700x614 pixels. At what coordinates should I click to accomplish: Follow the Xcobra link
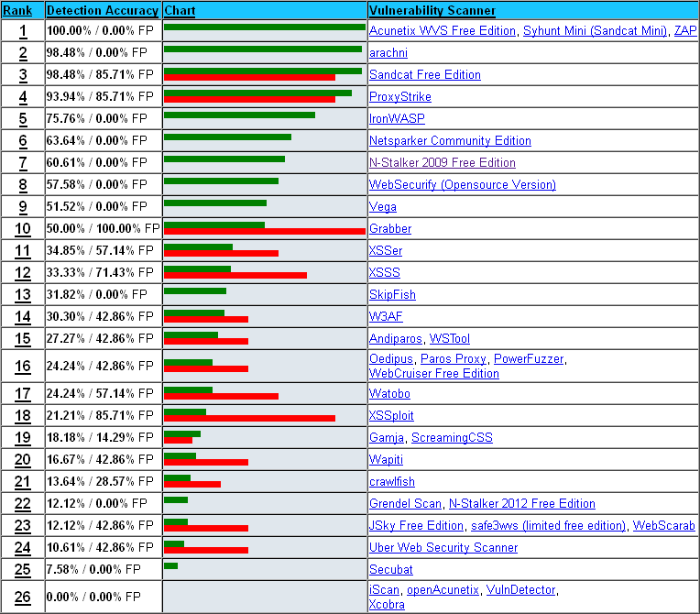click(x=387, y=605)
